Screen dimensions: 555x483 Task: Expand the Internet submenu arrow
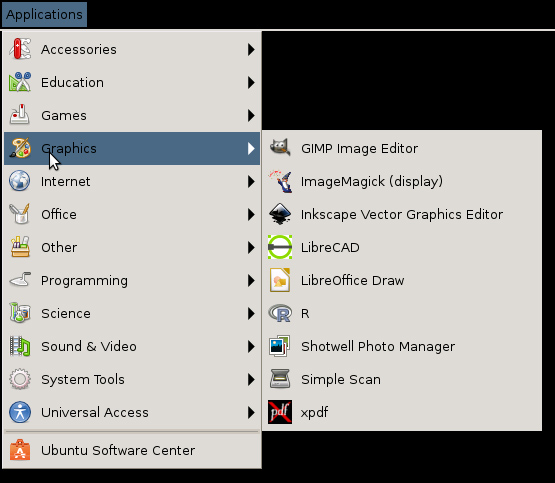pyautogui.click(x=251, y=182)
